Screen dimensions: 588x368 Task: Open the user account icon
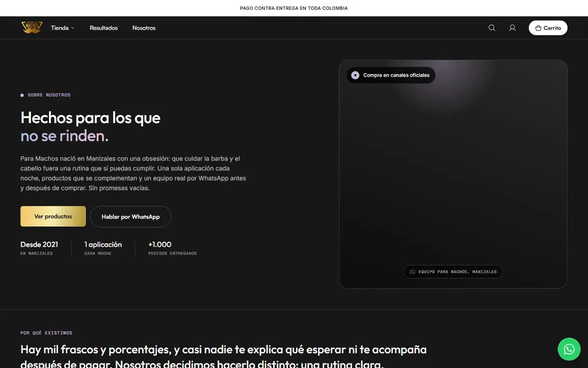pyautogui.click(x=513, y=28)
